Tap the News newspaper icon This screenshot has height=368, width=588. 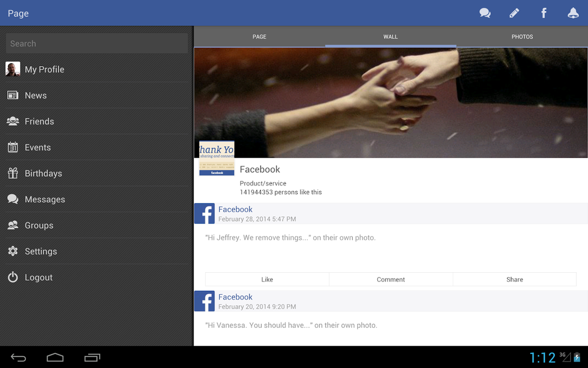13,95
